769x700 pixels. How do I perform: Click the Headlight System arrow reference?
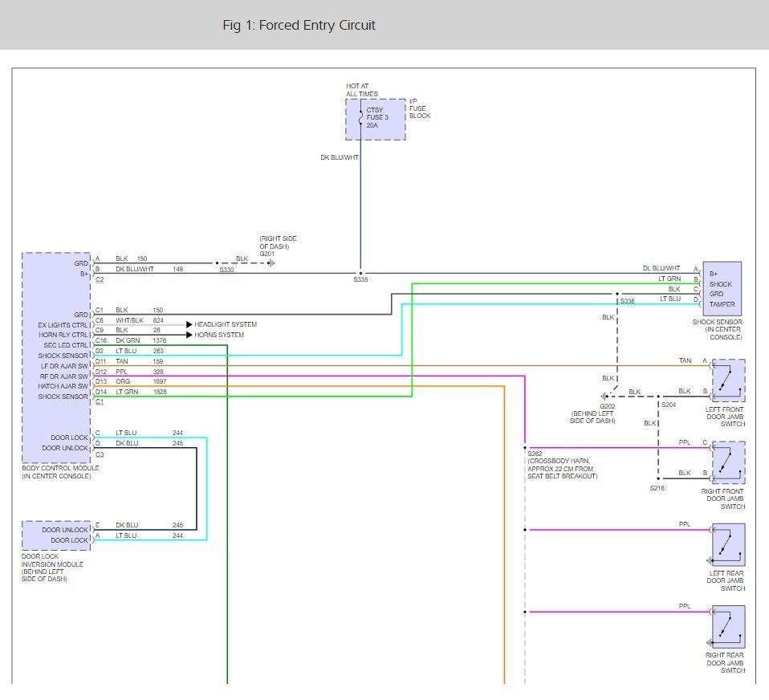pyautogui.click(x=222, y=324)
